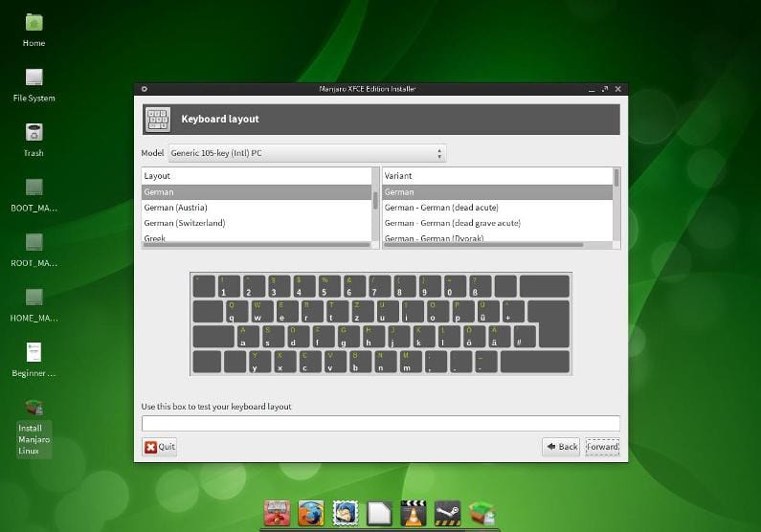
Task: Open the blank document icon in dock
Action: [x=379, y=513]
